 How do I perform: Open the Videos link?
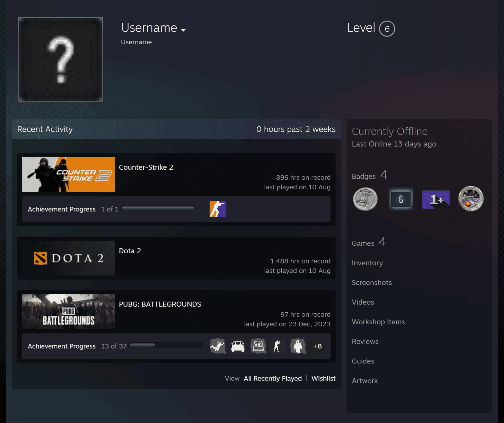click(x=363, y=302)
